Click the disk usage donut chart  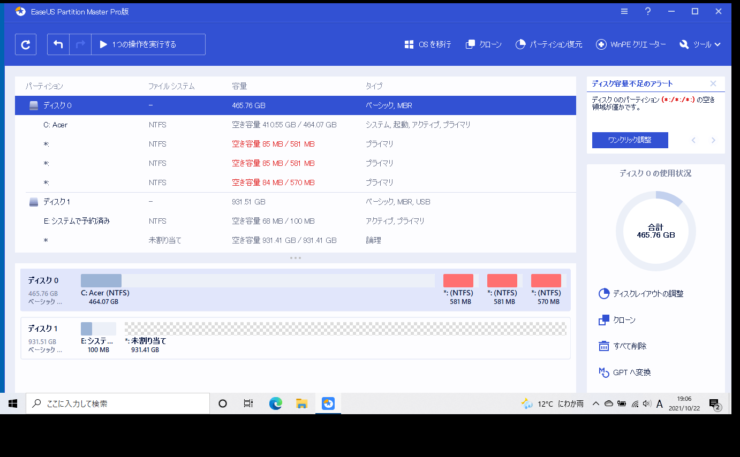[x=656, y=231]
